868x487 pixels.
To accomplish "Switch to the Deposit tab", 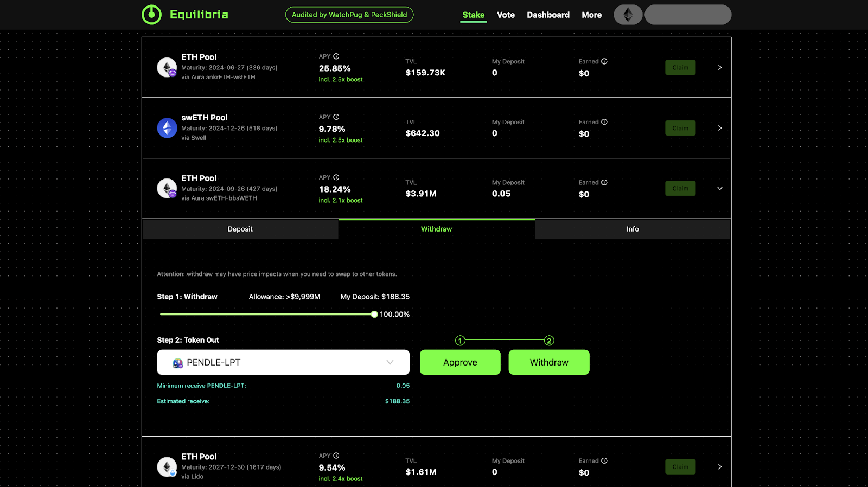I will tap(240, 229).
